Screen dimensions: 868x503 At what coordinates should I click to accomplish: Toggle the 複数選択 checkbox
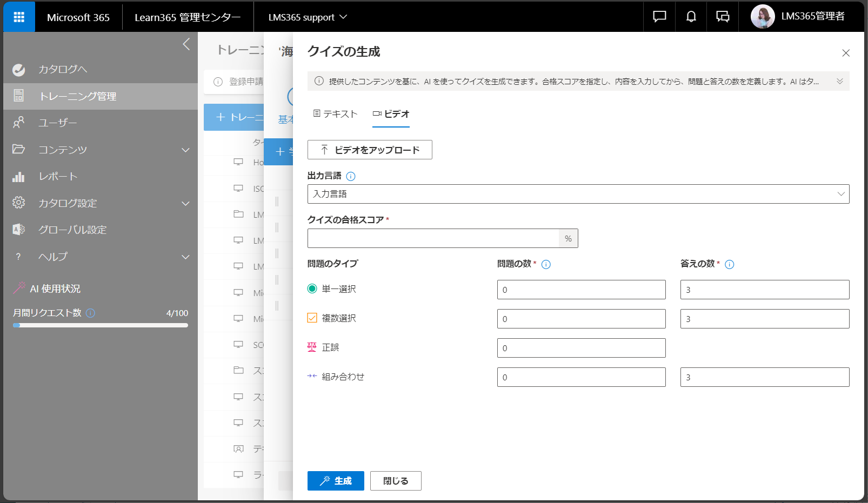pos(312,318)
